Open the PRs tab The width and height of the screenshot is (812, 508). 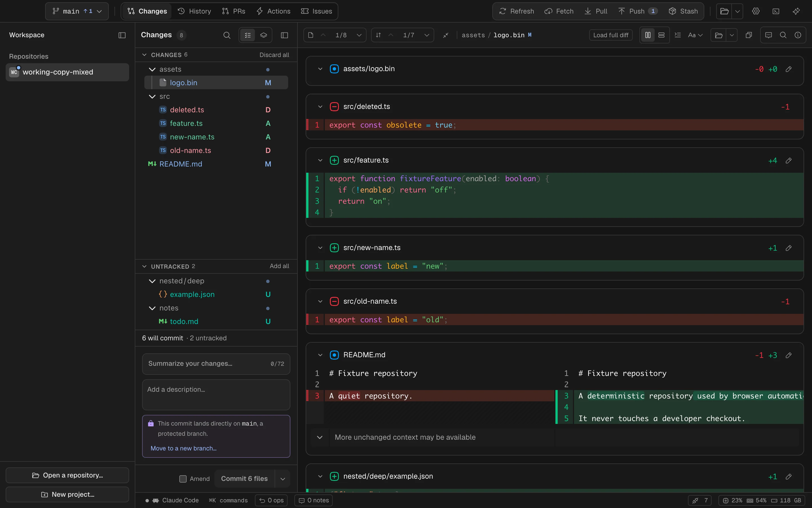point(233,11)
